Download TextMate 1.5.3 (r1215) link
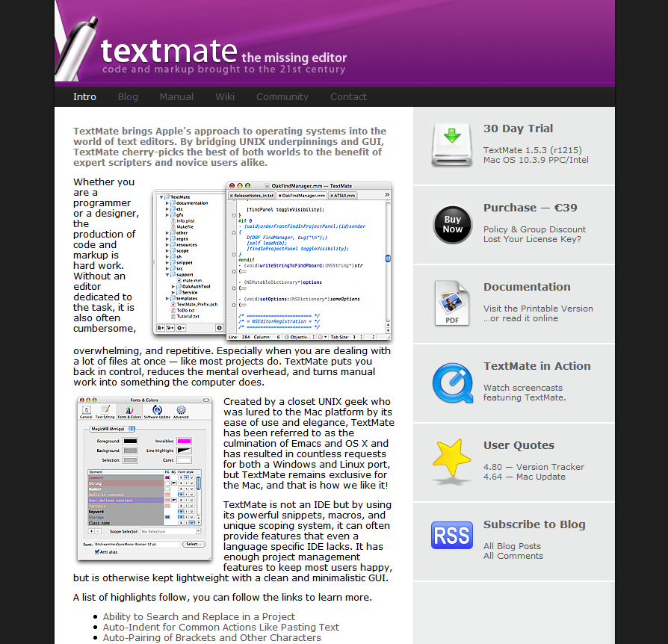This screenshot has height=644, width=668. (x=533, y=150)
